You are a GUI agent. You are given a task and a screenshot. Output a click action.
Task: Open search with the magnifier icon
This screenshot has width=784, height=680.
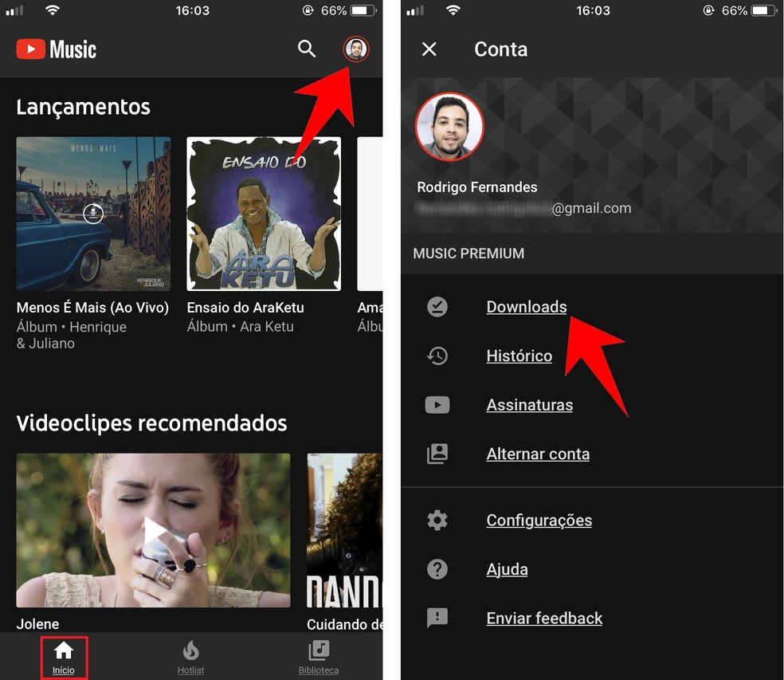click(307, 49)
